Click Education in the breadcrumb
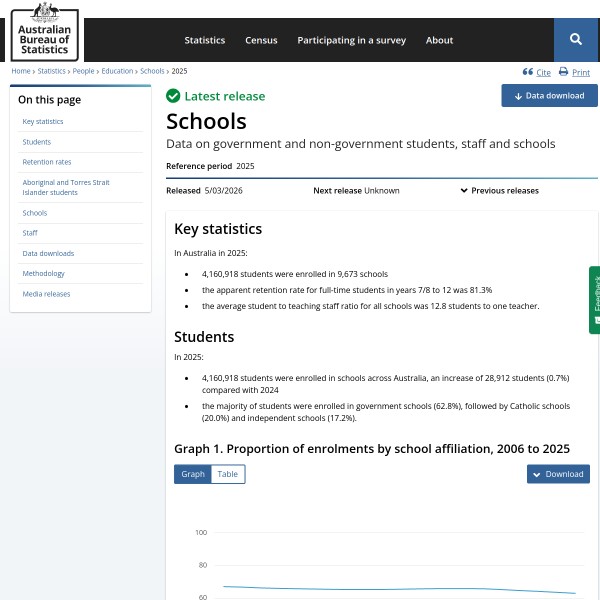The image size is (600, 600). [x=117, y=71]
